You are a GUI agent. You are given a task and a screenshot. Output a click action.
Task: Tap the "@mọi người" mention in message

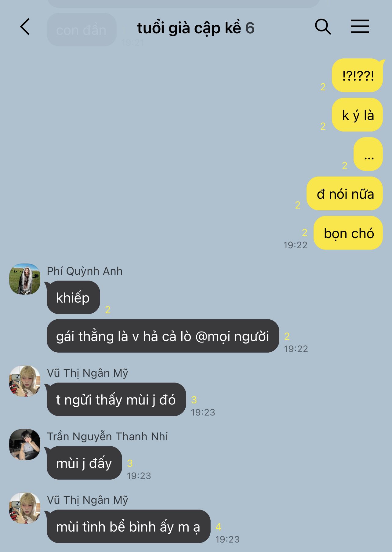(232, 336)
